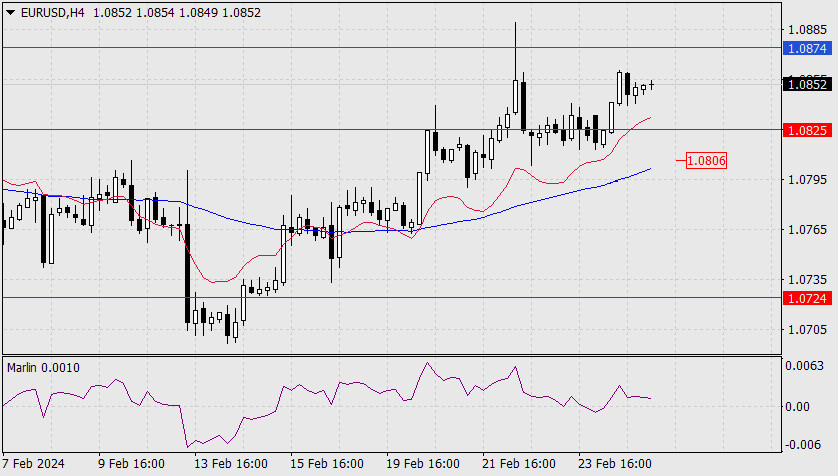Viewport: 838px width, 476px height.
Task: Click the Marlin 0.0010 indicator label
Action: (x=43, y=368)
